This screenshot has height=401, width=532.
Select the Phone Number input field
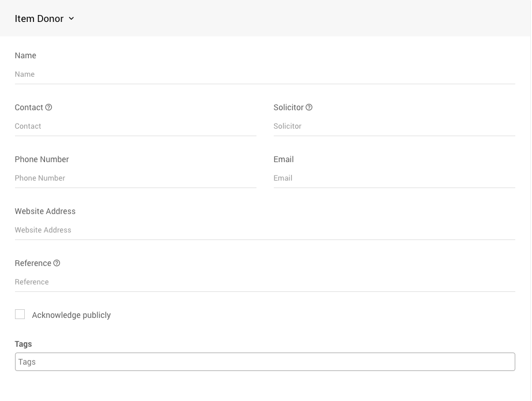click(135, 178)
